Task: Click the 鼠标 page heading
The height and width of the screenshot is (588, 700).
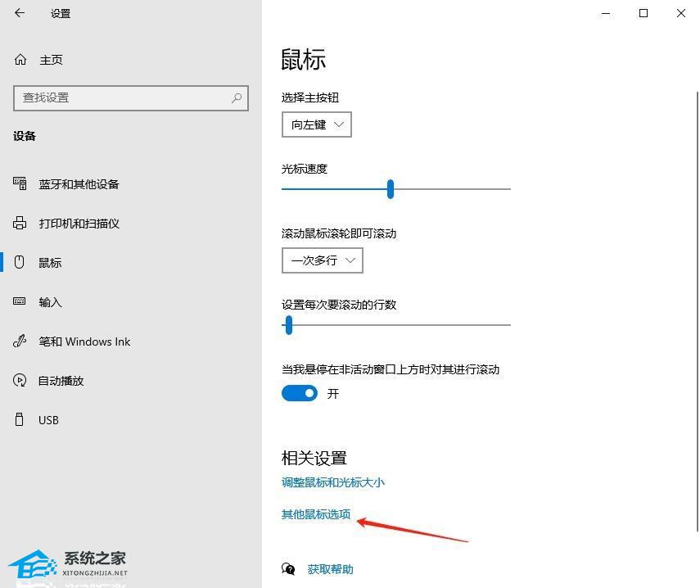Action: coord(304,60)
